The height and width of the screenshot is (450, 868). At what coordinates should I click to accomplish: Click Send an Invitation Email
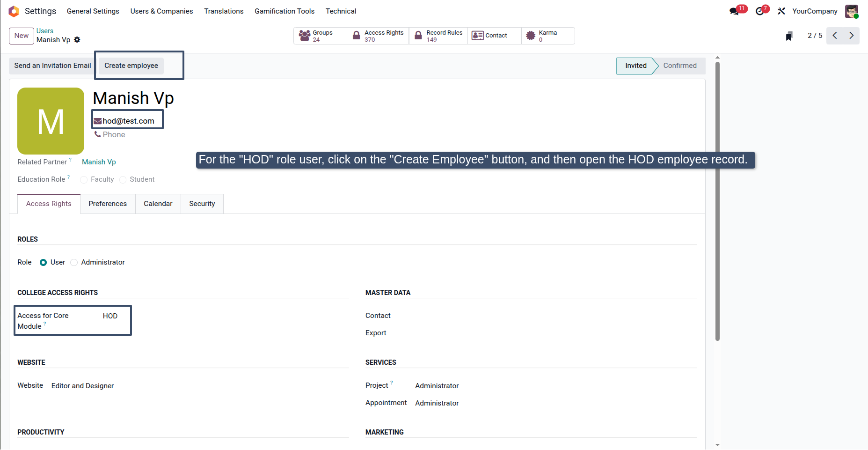[52, 66]
